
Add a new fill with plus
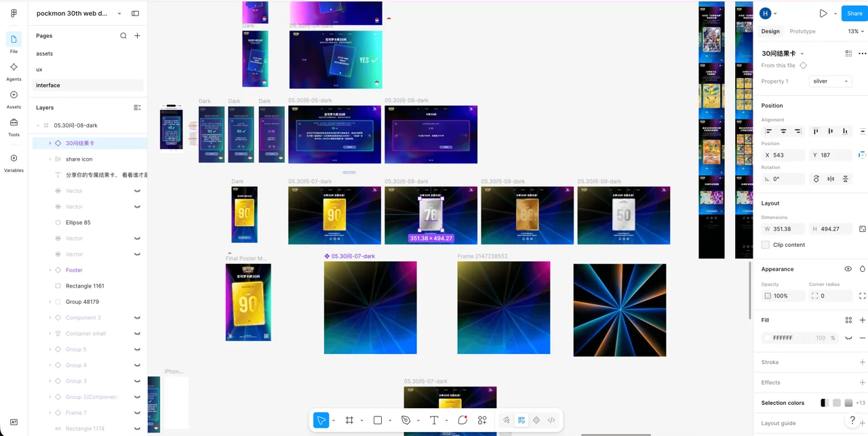[x=863, y=320]
